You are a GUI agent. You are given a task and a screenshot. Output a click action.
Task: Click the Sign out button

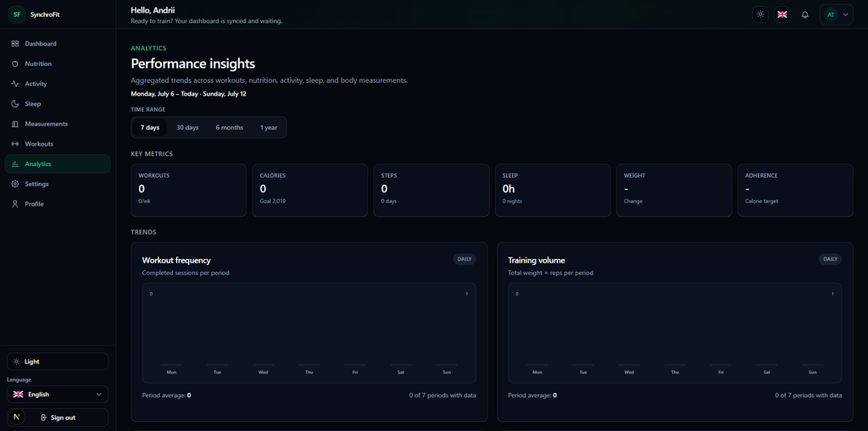click(58, 417)
